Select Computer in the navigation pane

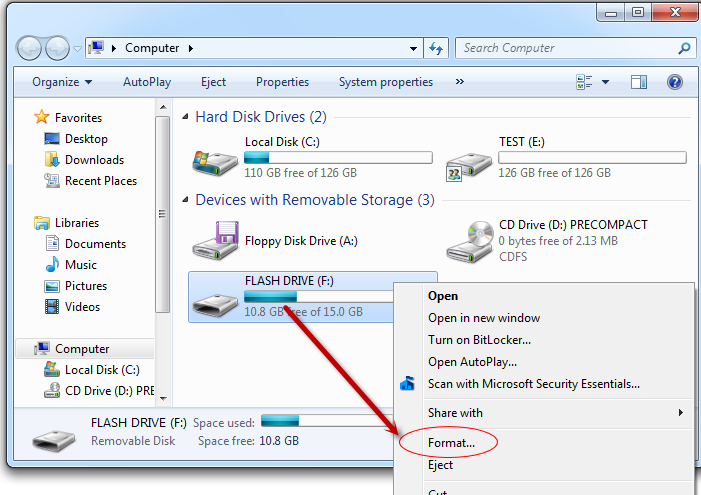(85, 349)
